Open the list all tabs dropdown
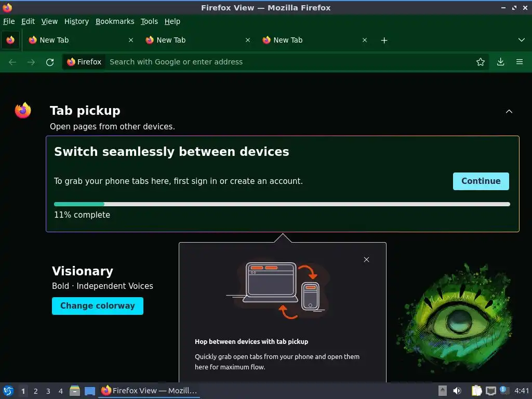Screen dimensions: 532x399 click(x=522, y=40)
